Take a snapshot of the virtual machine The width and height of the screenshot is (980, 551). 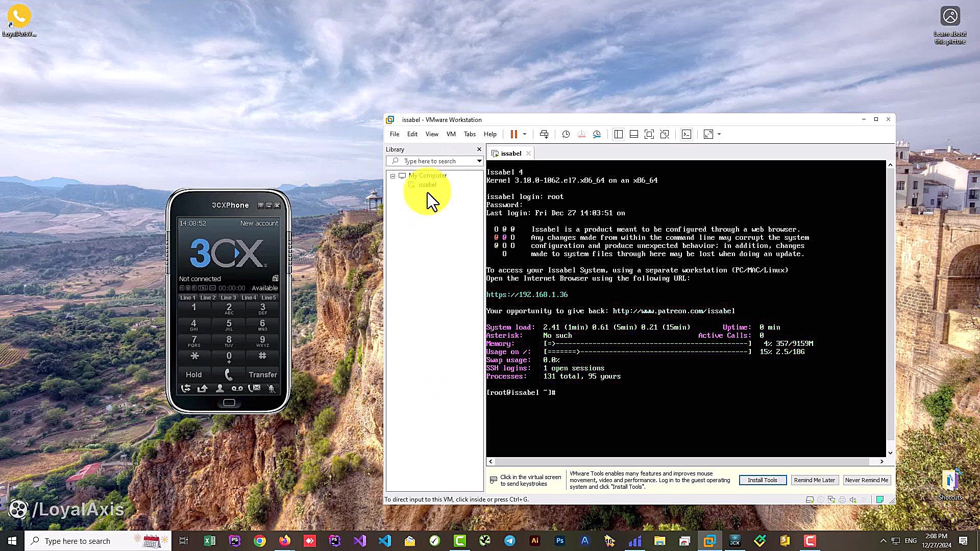tap(566, 134)
